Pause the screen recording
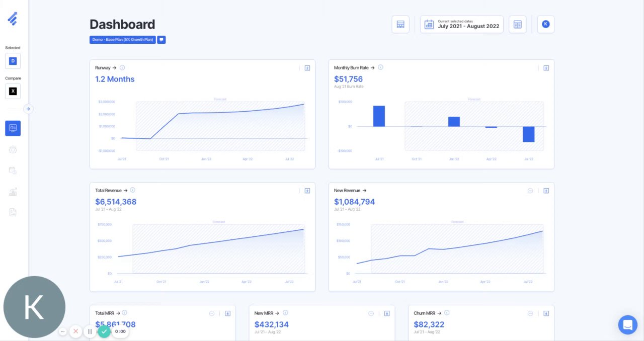Screen dimensions: 644x341 (x=90, y=331)
